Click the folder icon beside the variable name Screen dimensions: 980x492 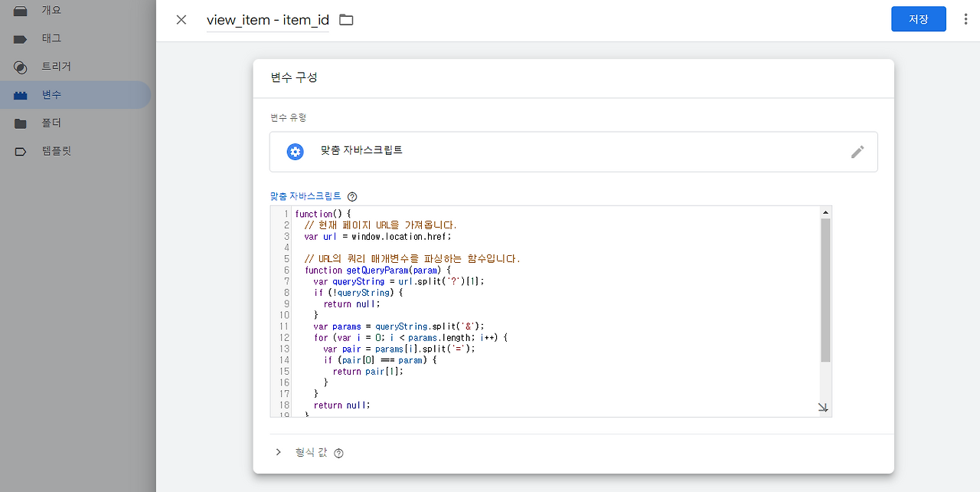pyautogui.click(x=346, y=21)
